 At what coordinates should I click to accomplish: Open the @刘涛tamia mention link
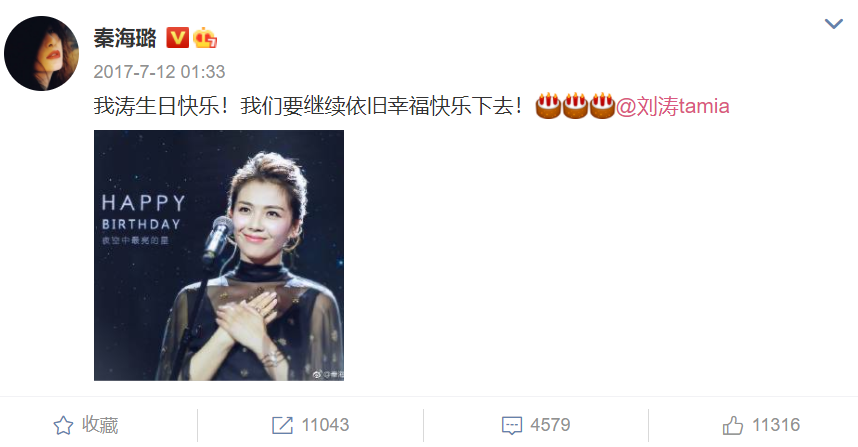pyautogui.click(x=673, y=106)
